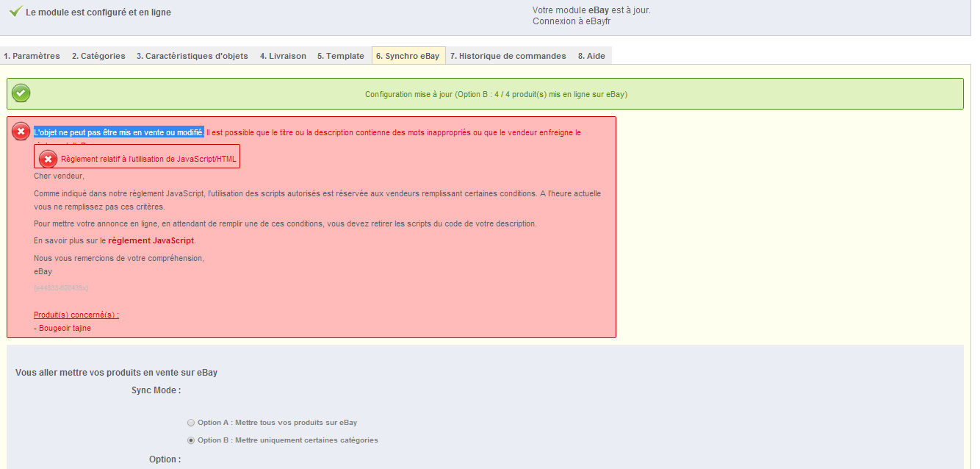Image resolution: width=980 pixels, height=469 pixels.
Task: Open 7. Historique de commandes tab
Action: [x=508, y=56]
